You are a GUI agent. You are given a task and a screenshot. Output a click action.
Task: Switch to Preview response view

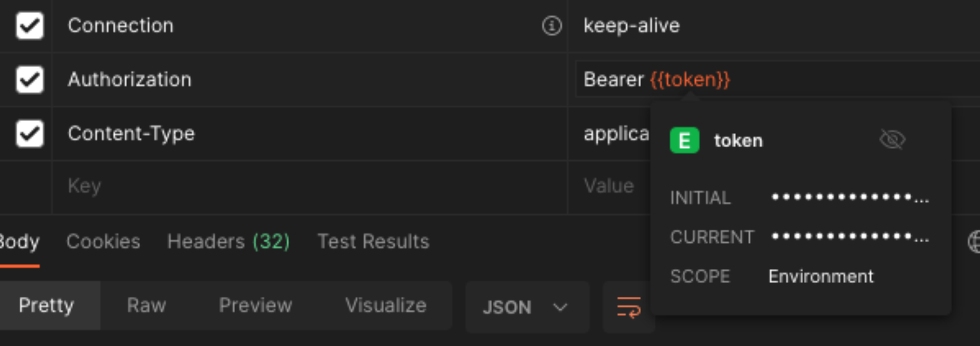tap(255, 306)
